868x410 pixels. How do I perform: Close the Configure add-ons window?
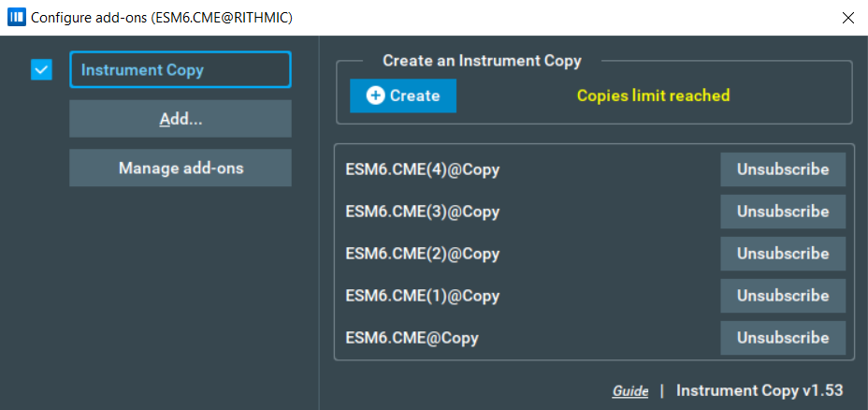coord(847,18)
